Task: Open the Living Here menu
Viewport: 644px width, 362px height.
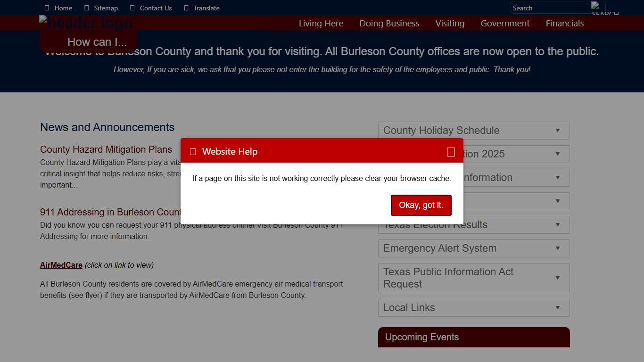Action: coord(321,24)
